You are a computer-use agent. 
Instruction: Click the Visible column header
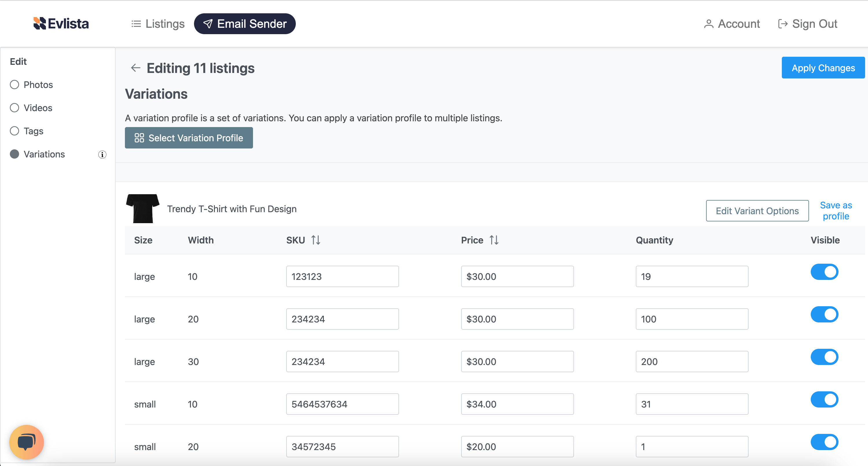coord(825,240)
